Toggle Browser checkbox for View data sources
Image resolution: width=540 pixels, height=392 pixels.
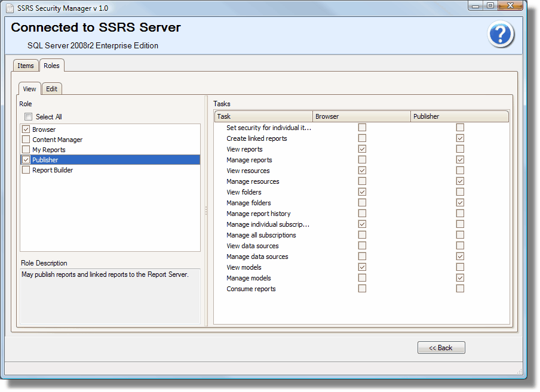pyautogui.click(x=362, y=245)
